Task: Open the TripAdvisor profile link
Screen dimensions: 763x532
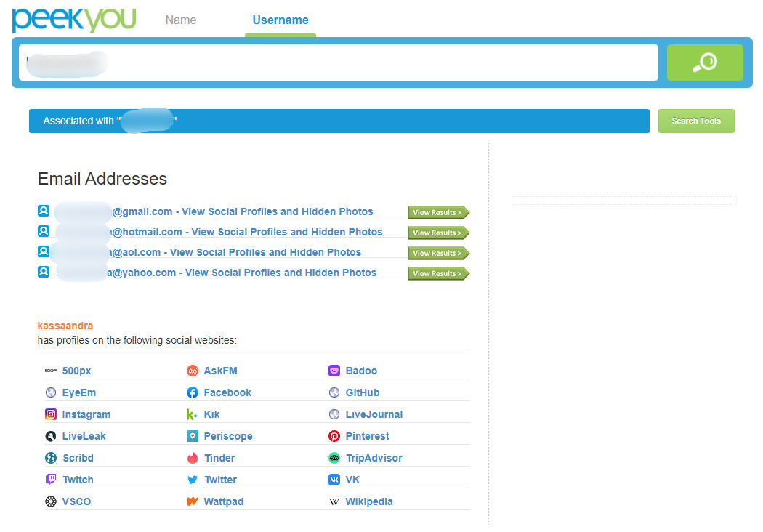Action: (374, 458)
